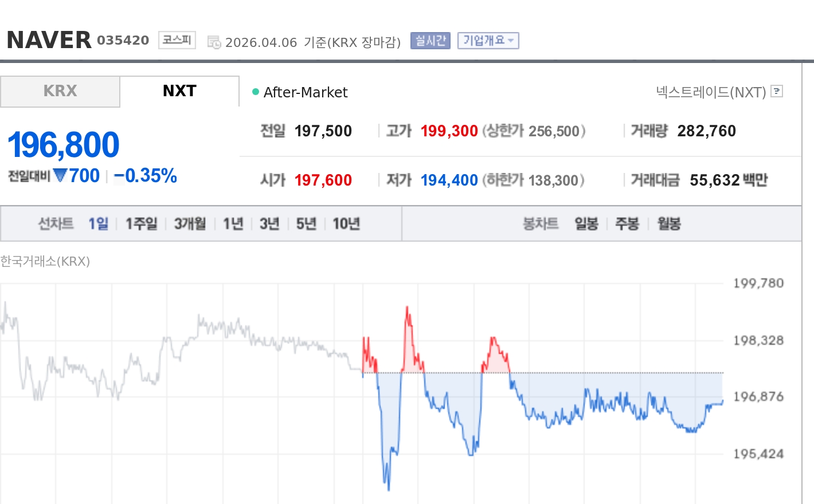Image resolution: width=814 pixels, height=504 pixels.
Task: Click the green After-Market status dot
Action: [x=256, y=92]
